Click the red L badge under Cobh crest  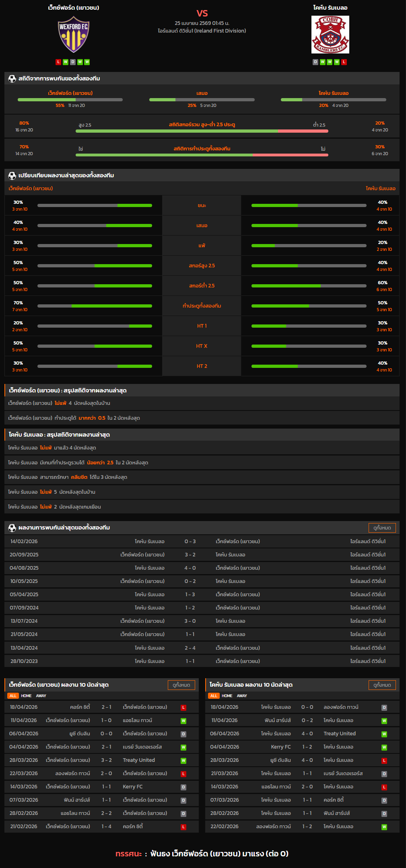344,62
